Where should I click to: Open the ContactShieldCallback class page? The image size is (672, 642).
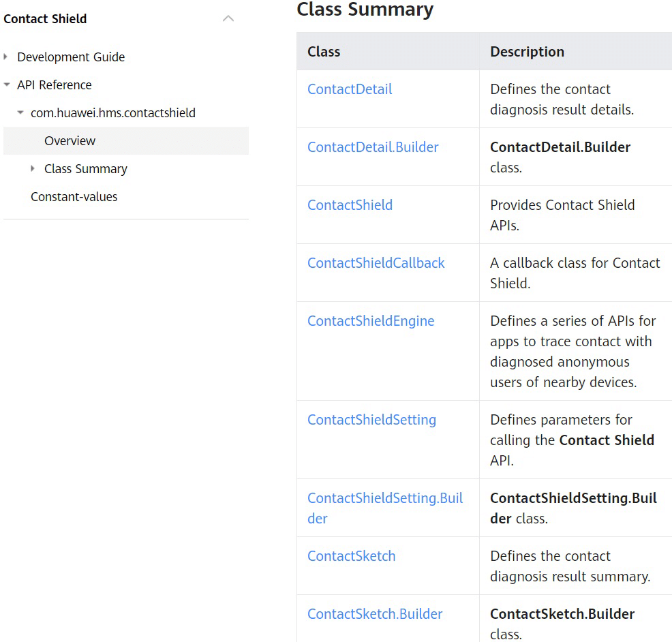click(x=376, y=263)
